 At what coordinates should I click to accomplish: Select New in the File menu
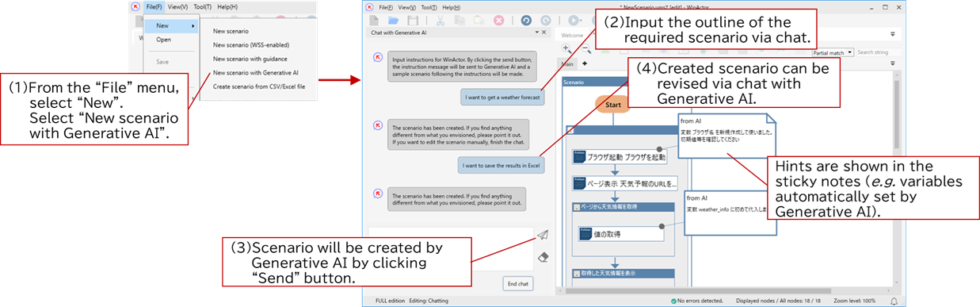[173, 26]
